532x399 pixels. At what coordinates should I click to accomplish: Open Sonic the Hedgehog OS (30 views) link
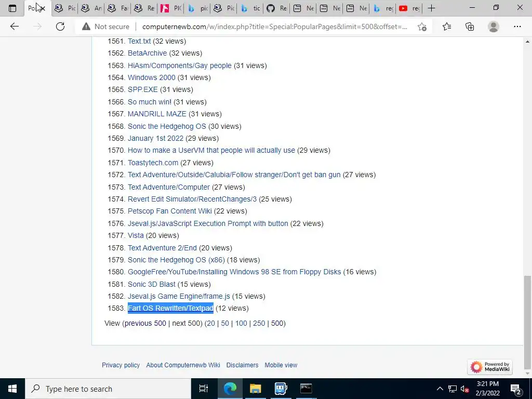(x=167, y=126)
